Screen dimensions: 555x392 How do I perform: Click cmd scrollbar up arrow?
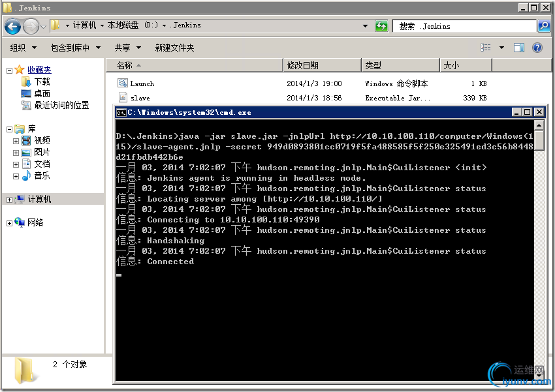pos(539,125)
